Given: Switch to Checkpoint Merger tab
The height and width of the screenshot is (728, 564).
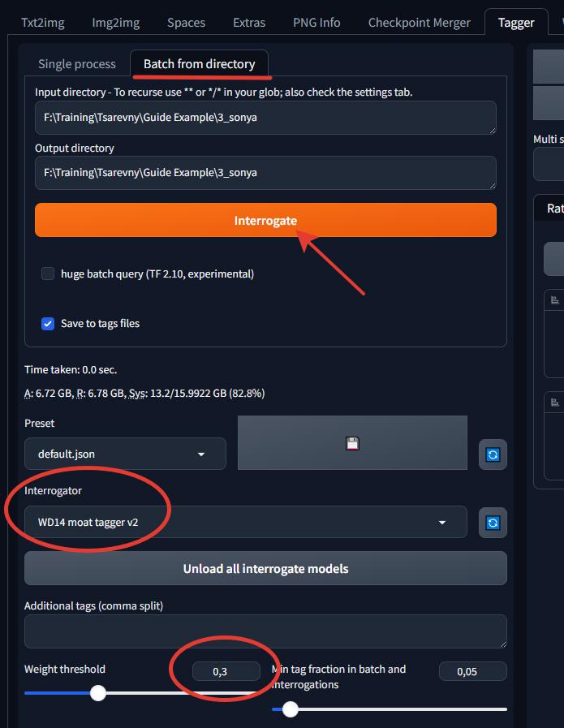Looking at the screenshot, I should coord(420,22).
